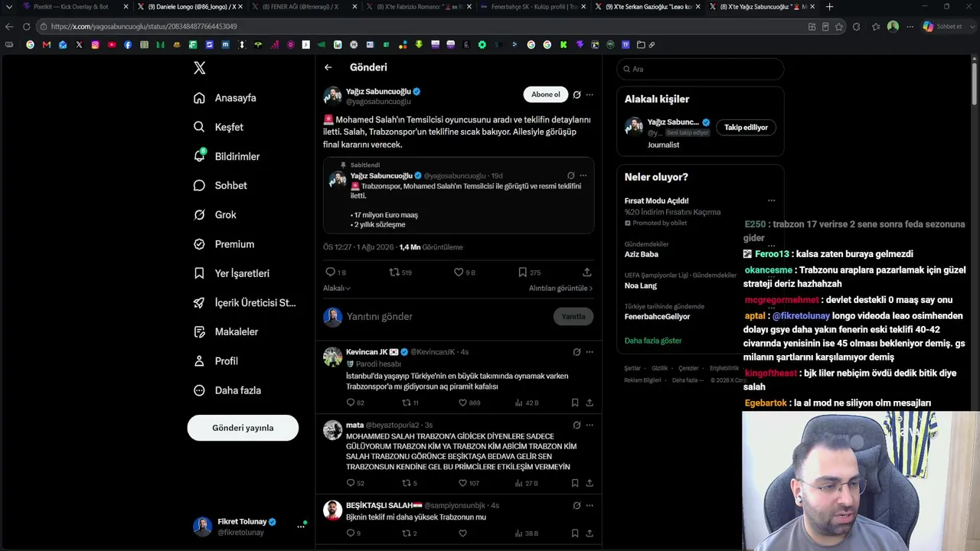
Task: Repost the main post with 519 reposts
Action: pos(394,272)
